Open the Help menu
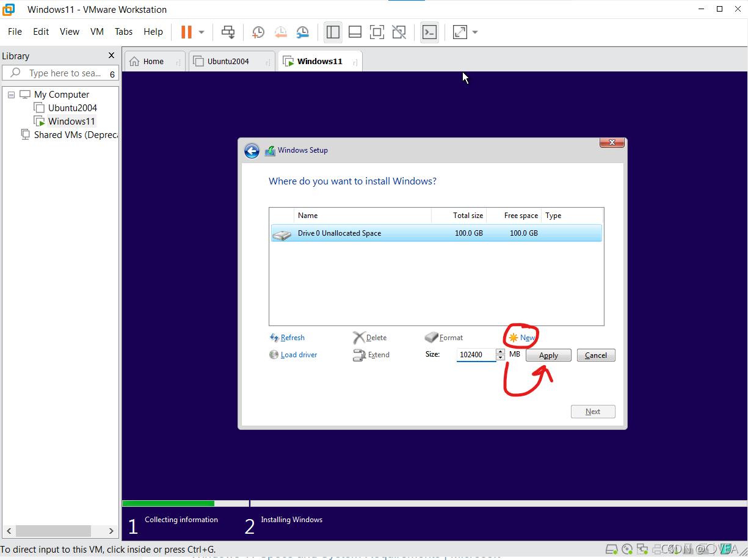Viewport: 748px width, 560px height. [x=153, y=32]
